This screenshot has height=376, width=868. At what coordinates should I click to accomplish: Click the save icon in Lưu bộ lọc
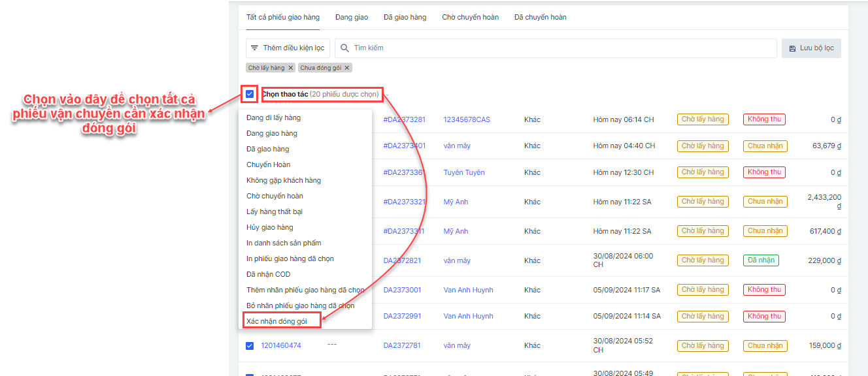pyautogui.click(x=792, y=48)
